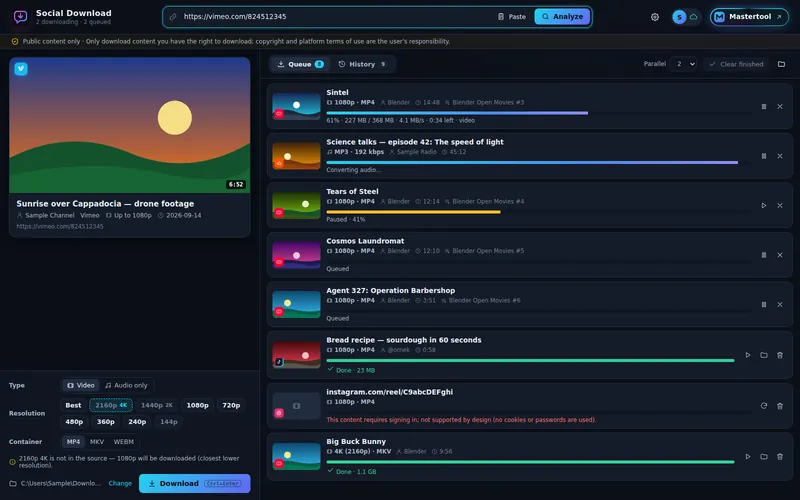The height and width of the screenshot is (500, 800).
Task: Select the Queue tab
Action: tap(300, 64)
